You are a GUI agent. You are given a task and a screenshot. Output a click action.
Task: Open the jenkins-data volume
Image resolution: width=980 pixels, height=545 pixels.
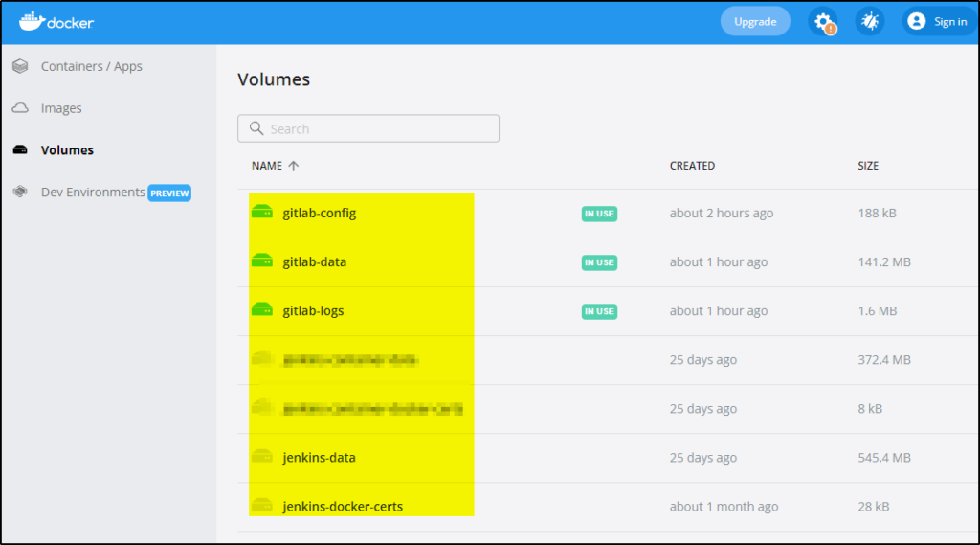pos(319,458)
